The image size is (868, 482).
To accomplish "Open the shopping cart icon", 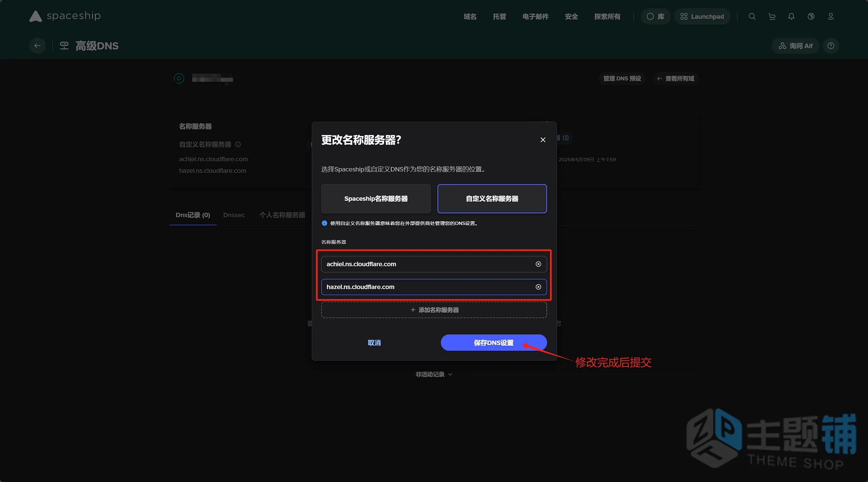I will pos(772,16).
